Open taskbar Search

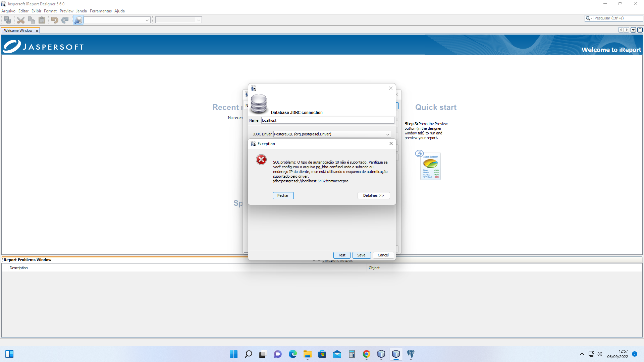(249, 354)
